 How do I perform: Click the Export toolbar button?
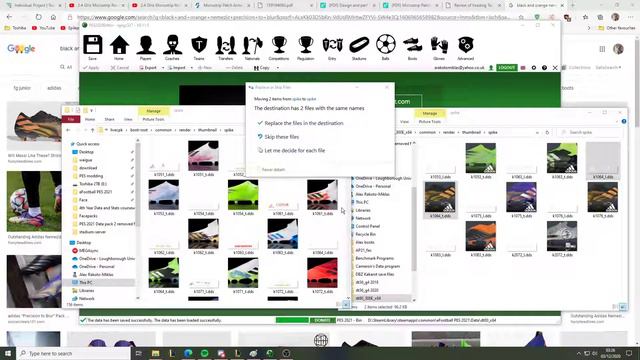pos(148,68)
